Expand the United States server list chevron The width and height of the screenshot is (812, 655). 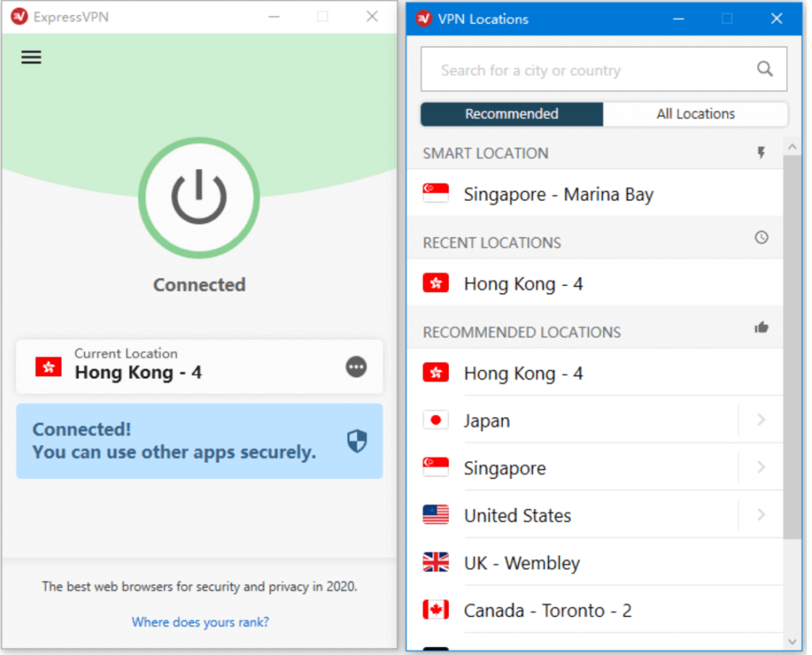(x=760, y=515)
